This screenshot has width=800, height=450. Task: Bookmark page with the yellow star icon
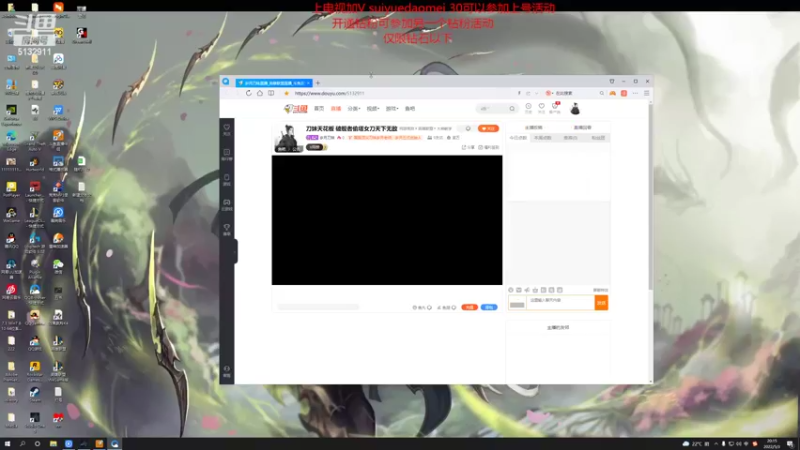click(286, 93)
